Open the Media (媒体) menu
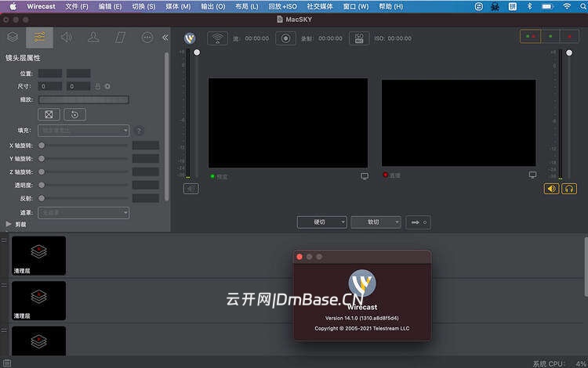Viewport: 588px width, 368px height. [x=178, y=6]
